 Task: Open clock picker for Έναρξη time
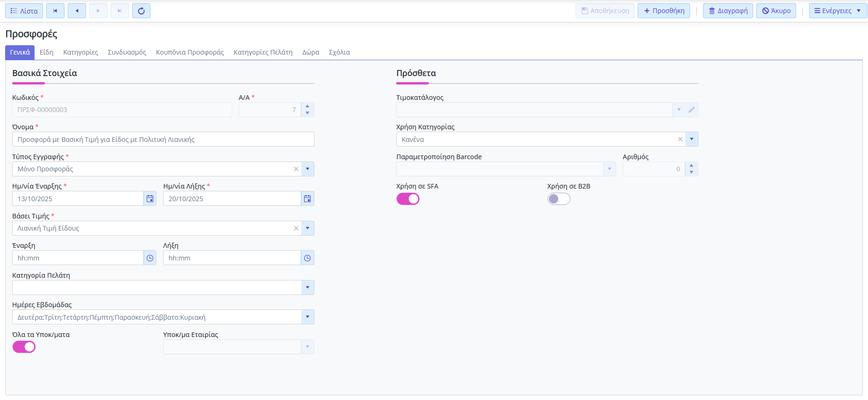click(150, 258)
